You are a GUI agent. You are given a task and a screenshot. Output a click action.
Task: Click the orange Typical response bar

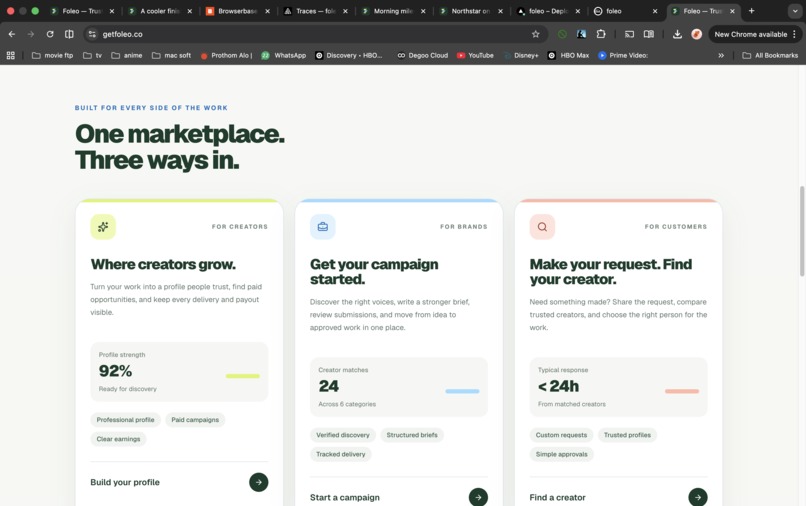tap(682, 391)
